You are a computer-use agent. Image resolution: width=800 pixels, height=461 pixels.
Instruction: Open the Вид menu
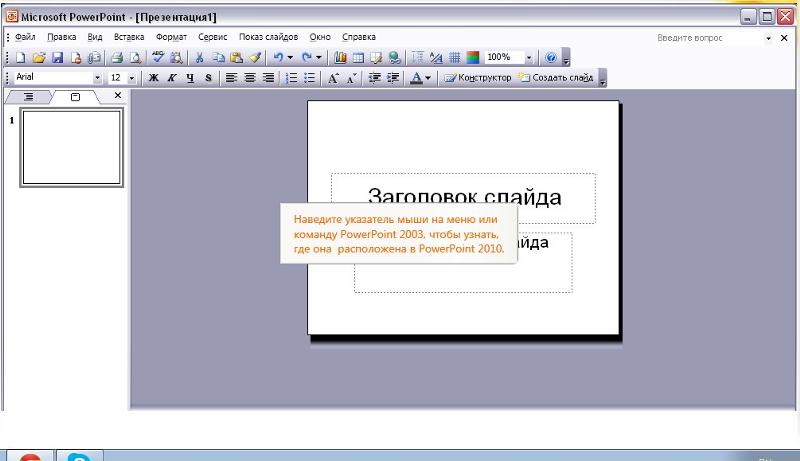click(95, 37)
